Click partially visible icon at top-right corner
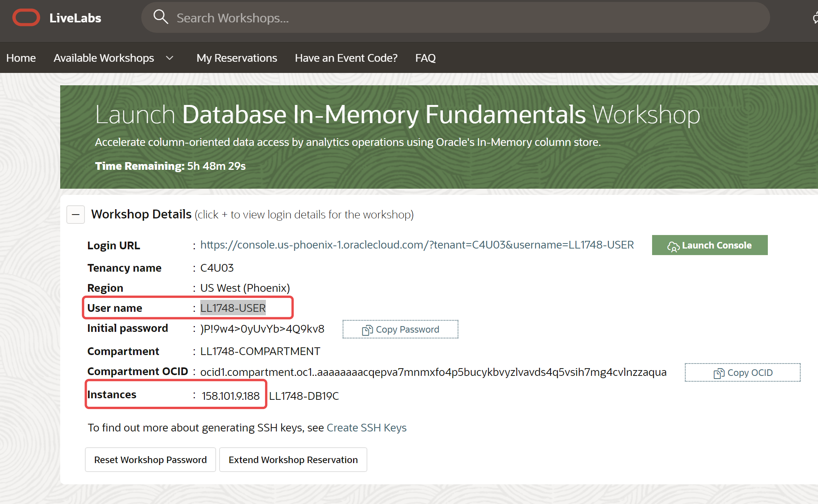Screen dimensions: 818x504 [815, 18]
